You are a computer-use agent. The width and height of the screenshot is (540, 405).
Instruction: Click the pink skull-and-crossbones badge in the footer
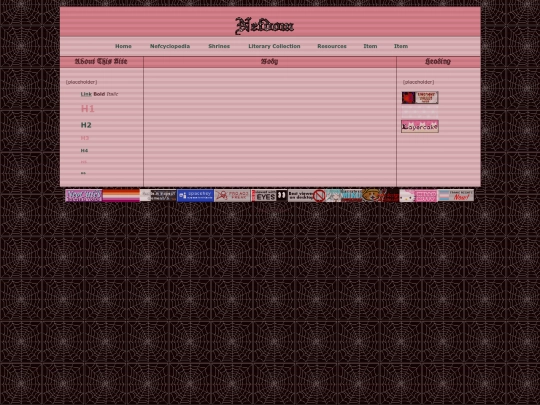click(x=232, y=196)
